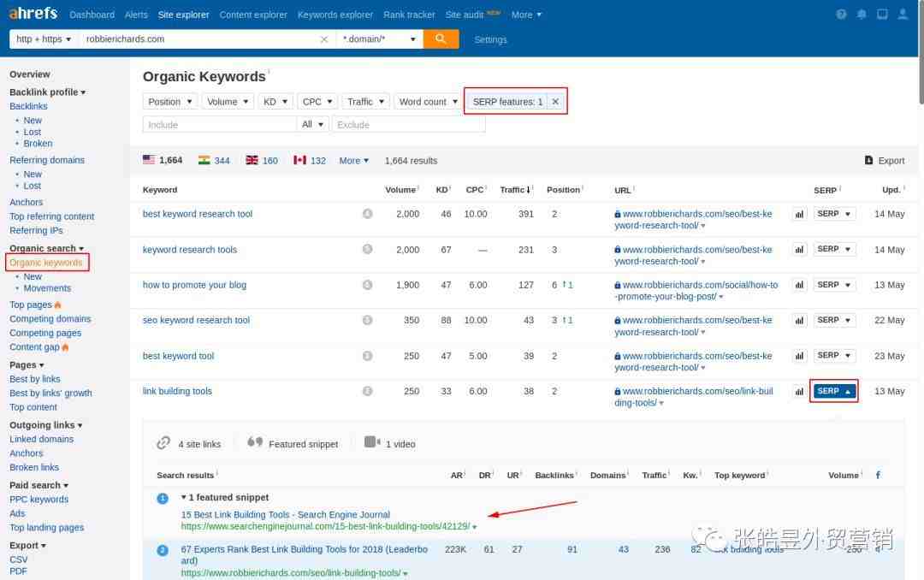Open the *.domain/* mode dropdown
The height and width of the screenshot is (580, 924).
coord(380,38)
